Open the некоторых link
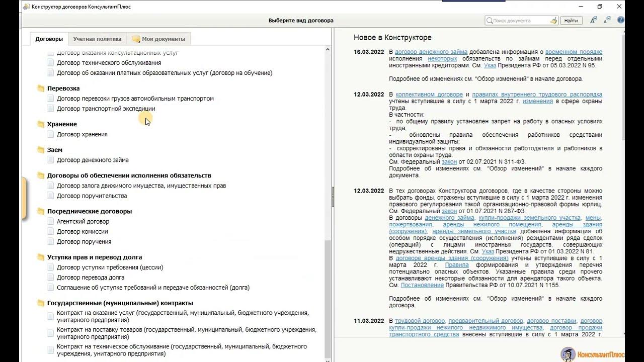Image resolution: width=644 pixels, height=362 pixels. 442,59
